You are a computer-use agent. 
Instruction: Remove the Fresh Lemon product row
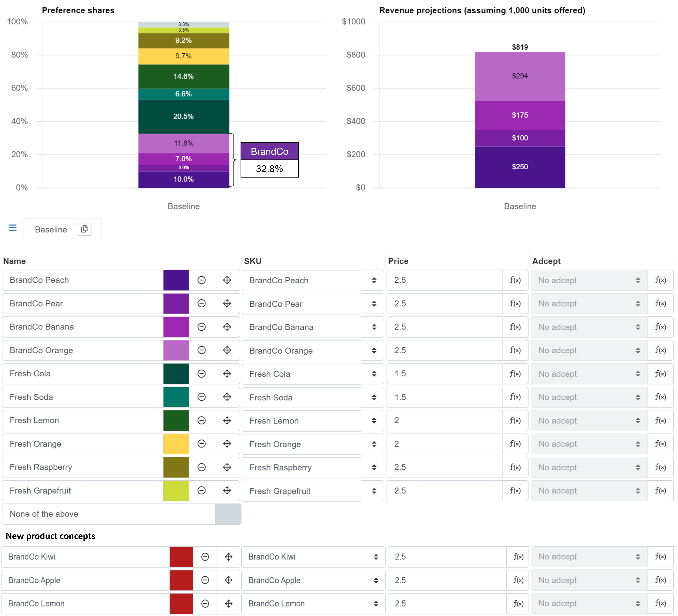click(x=201, y=421)
